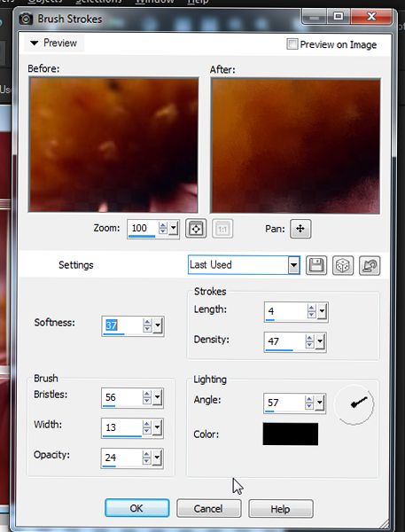Open the Density value dropdown arrow
Image resolution: width=405 pixels, height=532 pixels.
(x=320, y=342)
